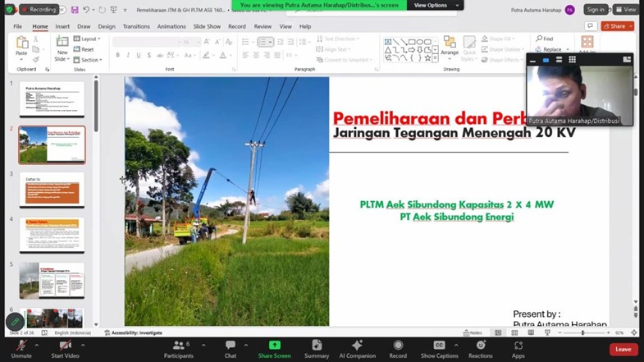Switch to the Slide Show tab

[x=207, y=26]
